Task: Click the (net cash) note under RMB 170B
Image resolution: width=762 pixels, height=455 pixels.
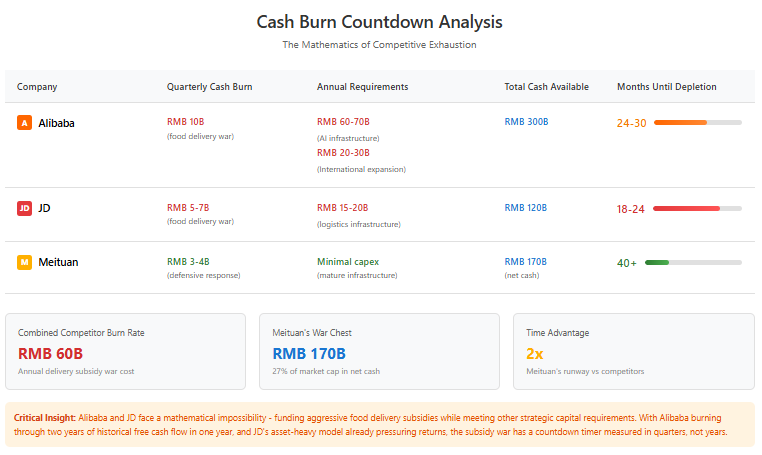Action: (x=522, y=275)
